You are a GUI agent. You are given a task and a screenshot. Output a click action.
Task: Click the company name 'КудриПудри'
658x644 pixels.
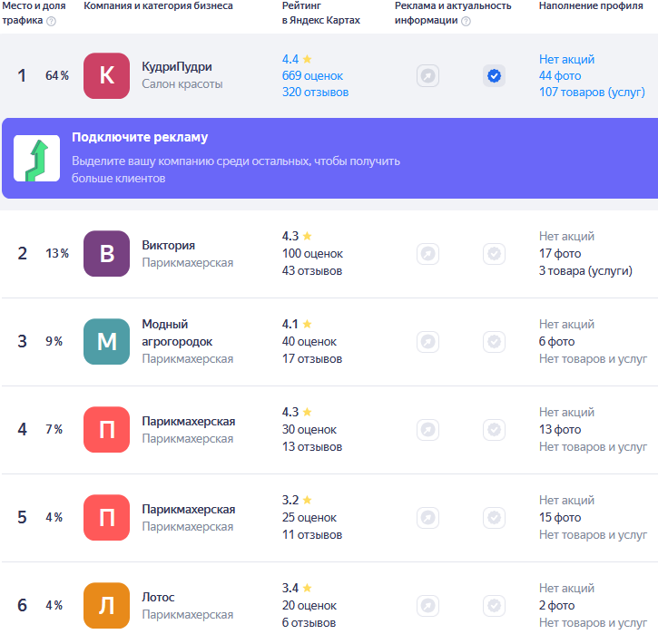point(177,67)
